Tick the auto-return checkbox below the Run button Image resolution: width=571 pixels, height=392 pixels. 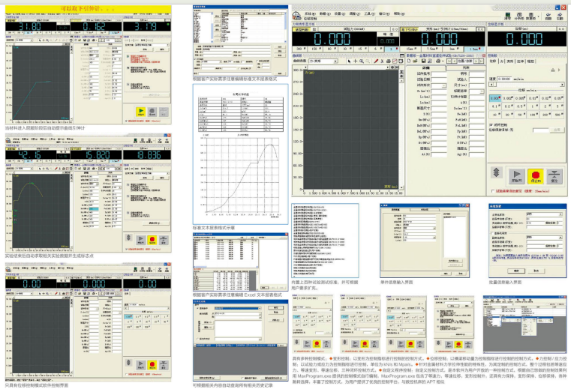tap(491, 191)
